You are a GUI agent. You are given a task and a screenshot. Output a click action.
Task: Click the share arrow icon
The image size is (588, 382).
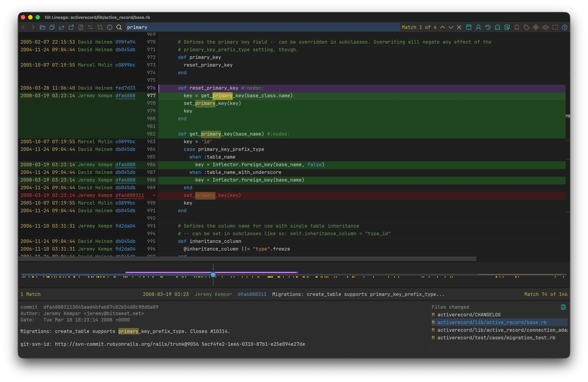point(62,27)
